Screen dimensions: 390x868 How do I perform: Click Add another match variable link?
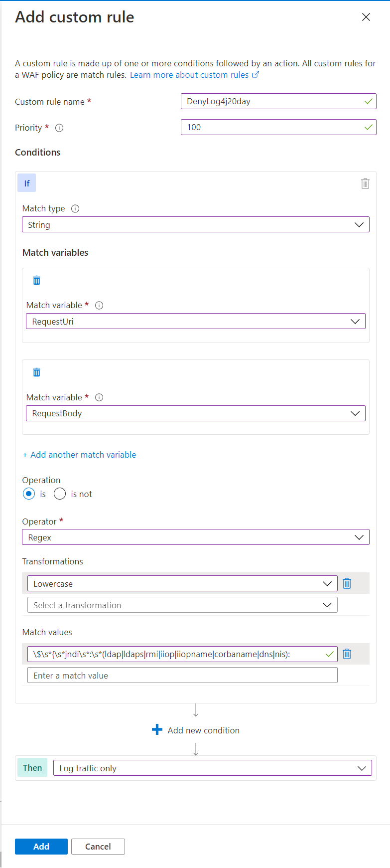79,455
